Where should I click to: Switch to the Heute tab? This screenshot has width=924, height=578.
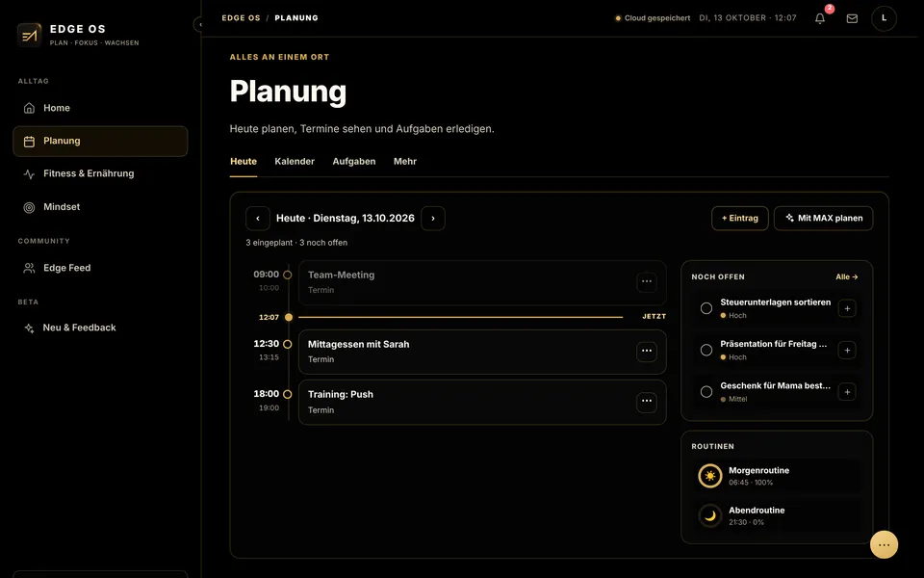click(x=244, y=162)
